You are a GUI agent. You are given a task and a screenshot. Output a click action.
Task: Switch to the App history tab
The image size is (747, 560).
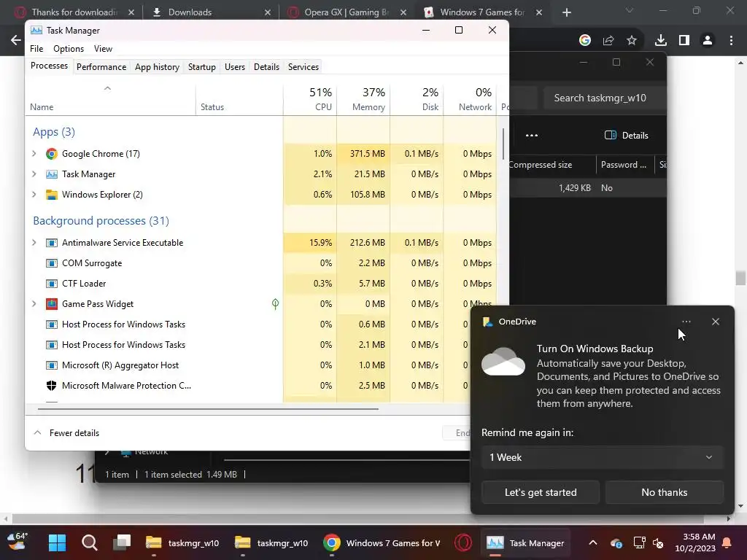[x=158, y=67]
